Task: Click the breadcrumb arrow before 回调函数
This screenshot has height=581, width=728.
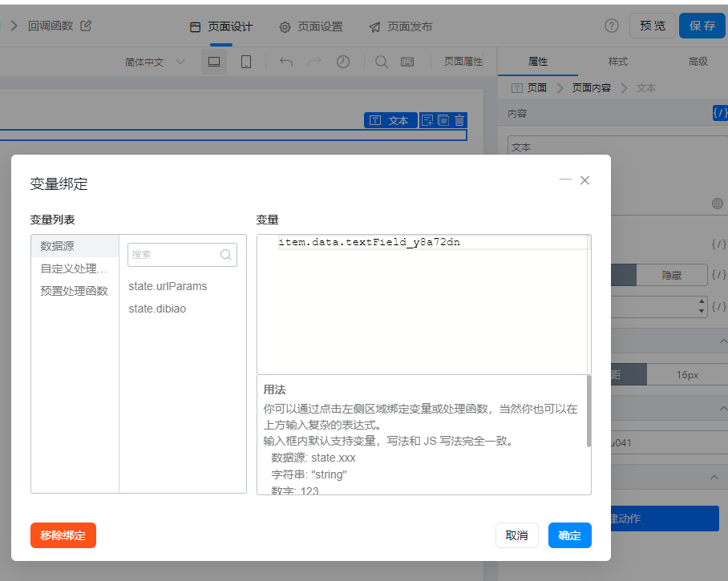Action: pyautogui.click(x=14, y=26)
